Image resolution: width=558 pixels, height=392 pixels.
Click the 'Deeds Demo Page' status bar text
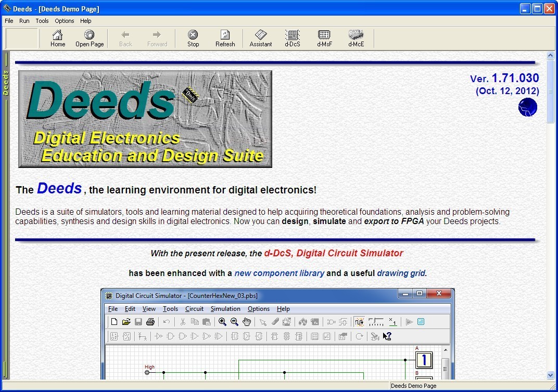pyautogui.click(x=413, y=386)
